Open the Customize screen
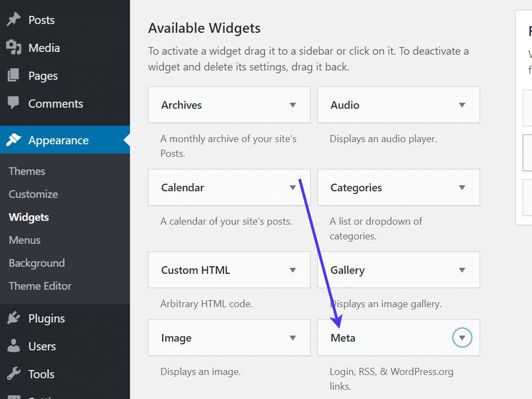The width and height of the screenshot is (532, 399). pyautogui.click(x=33, y=194)
